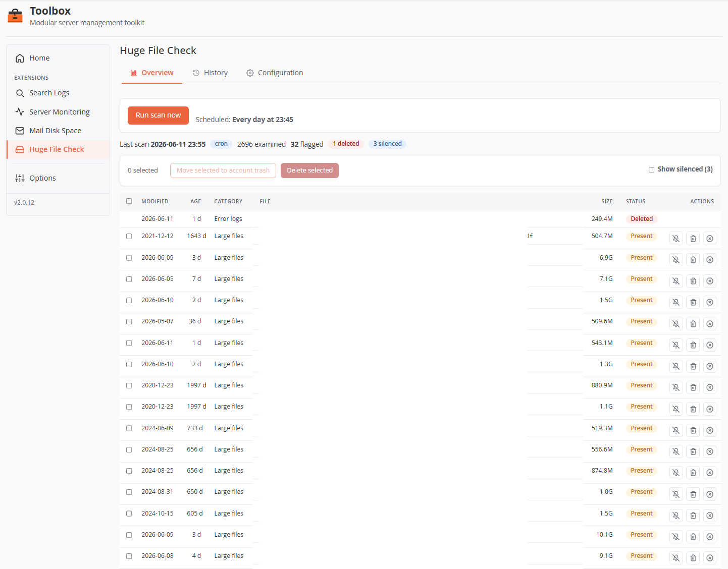Open the History tab
Screen dimensions: 728x569
pos(210,73)
